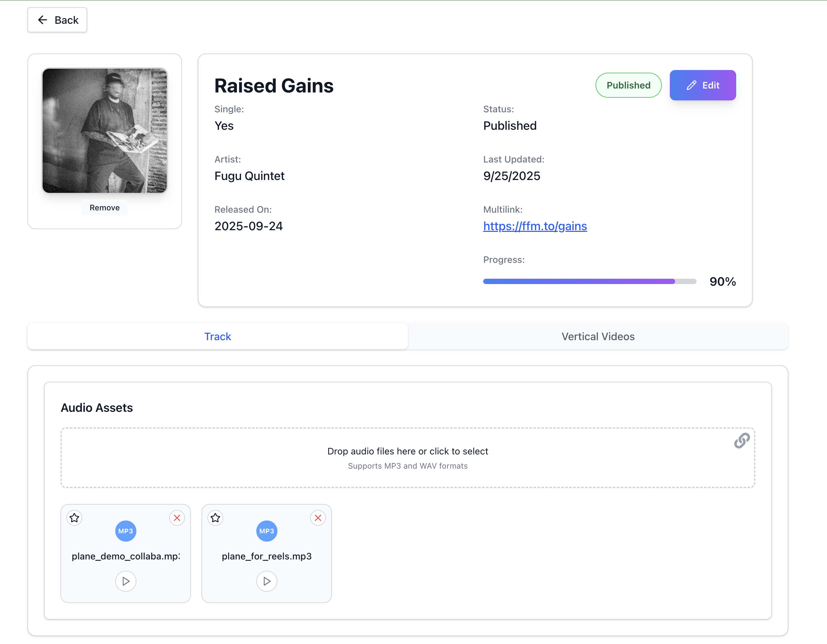
Task: Click the plane_for_reels.mp3 filename
Action: (x=267, y=556)
